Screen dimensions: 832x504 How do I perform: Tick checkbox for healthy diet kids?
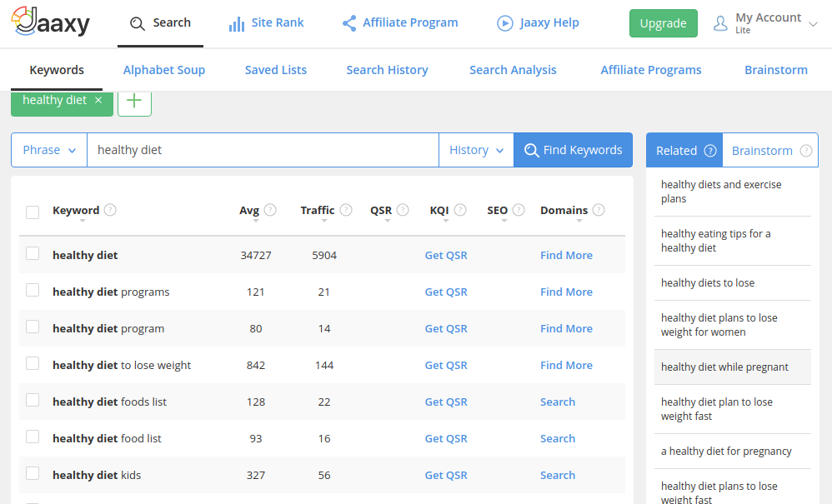[x=33, y=473]
